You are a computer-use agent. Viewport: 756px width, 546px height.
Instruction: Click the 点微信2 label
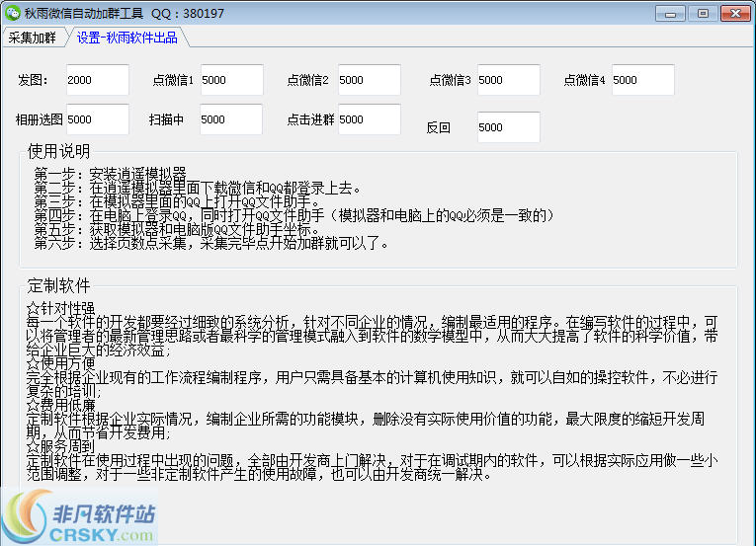(x=307, y=80)
